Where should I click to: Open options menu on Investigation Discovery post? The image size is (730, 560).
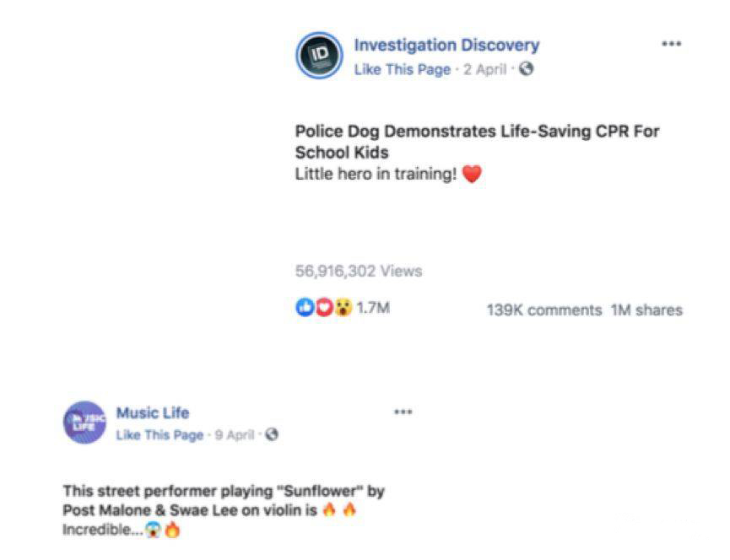coord(671,44)
